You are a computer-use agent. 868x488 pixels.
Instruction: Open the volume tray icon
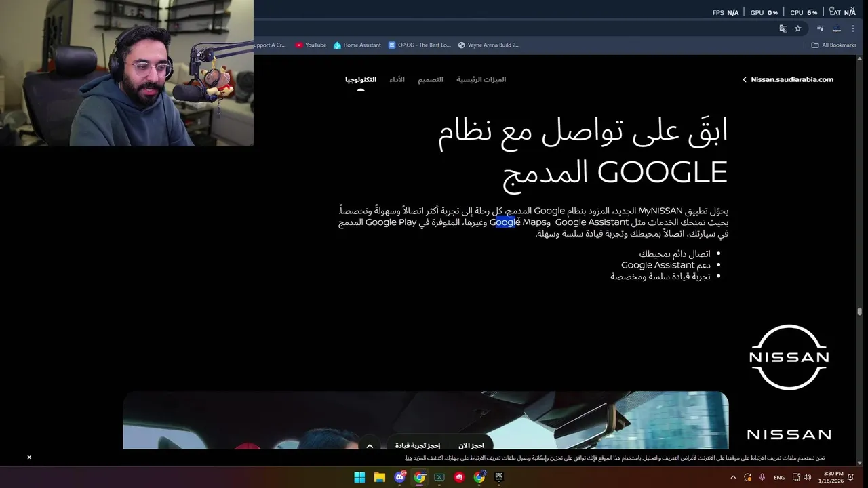(x=807, y=477)
